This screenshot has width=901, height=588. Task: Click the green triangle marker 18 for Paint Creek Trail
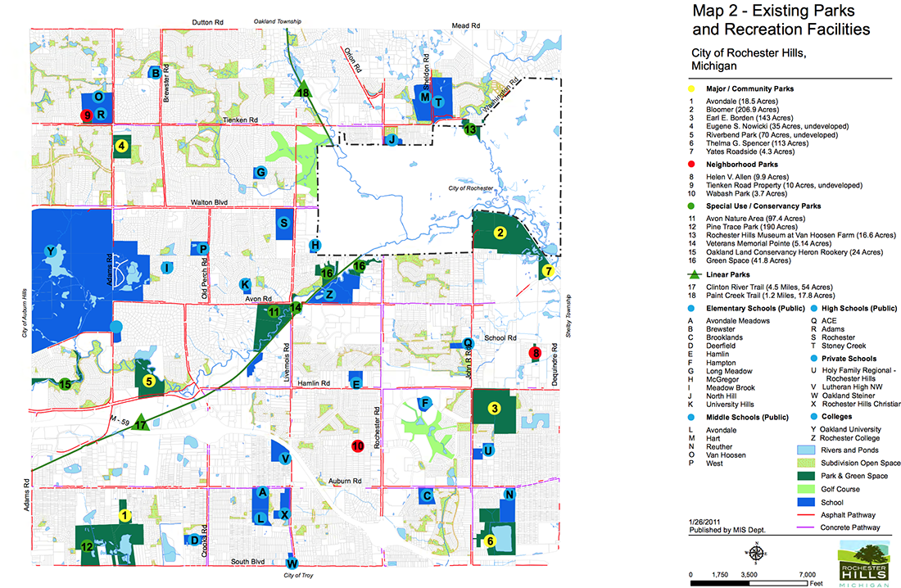point(303,91)
